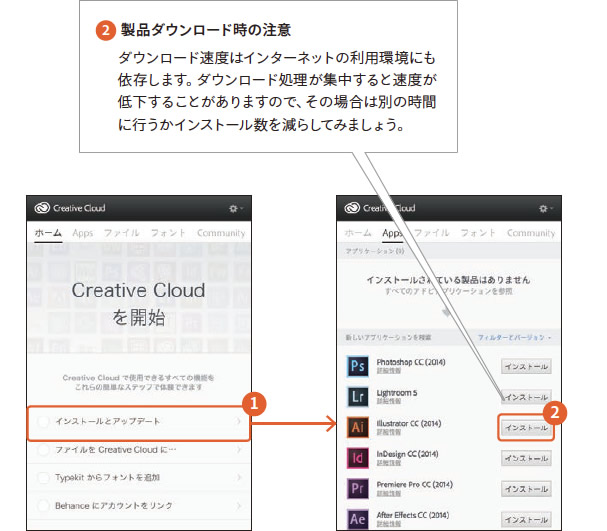Open インストールとアップデート row
Screen dimensions: 607x531
pos(139,421)
